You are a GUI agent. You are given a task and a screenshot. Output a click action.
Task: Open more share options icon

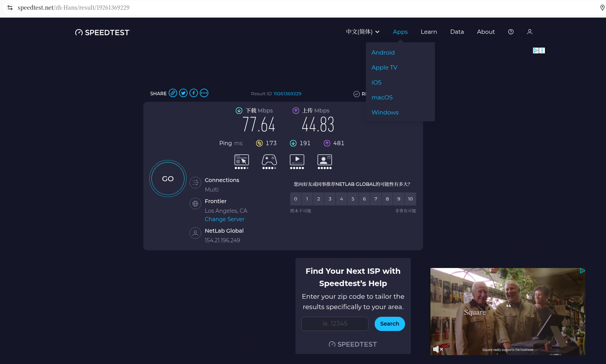pos(204,93)
